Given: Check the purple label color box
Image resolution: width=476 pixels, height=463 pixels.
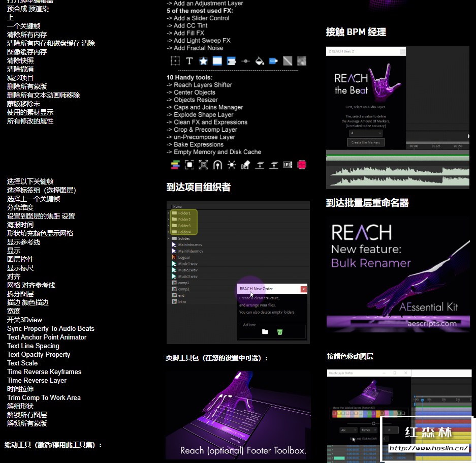Looking at the screenshot, I should (373, 413).
